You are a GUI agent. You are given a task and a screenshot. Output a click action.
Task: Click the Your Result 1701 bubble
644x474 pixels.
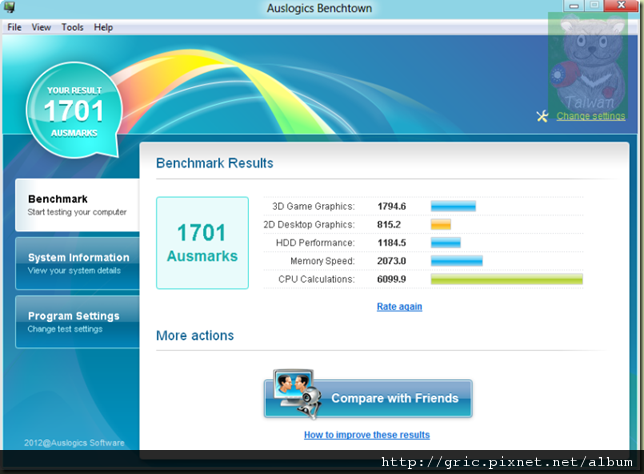click(x=74, y=110)
